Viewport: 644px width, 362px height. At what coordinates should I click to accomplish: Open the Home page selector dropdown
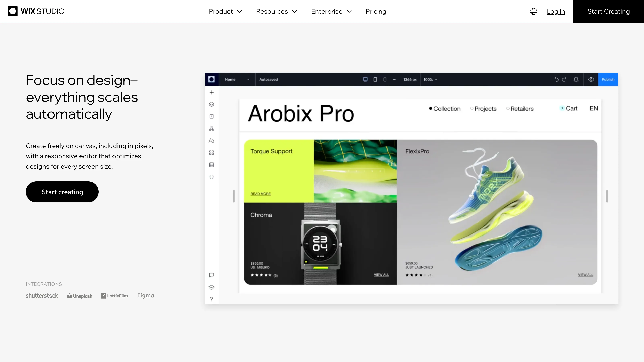pyautogui.click(x=237, y=79)
